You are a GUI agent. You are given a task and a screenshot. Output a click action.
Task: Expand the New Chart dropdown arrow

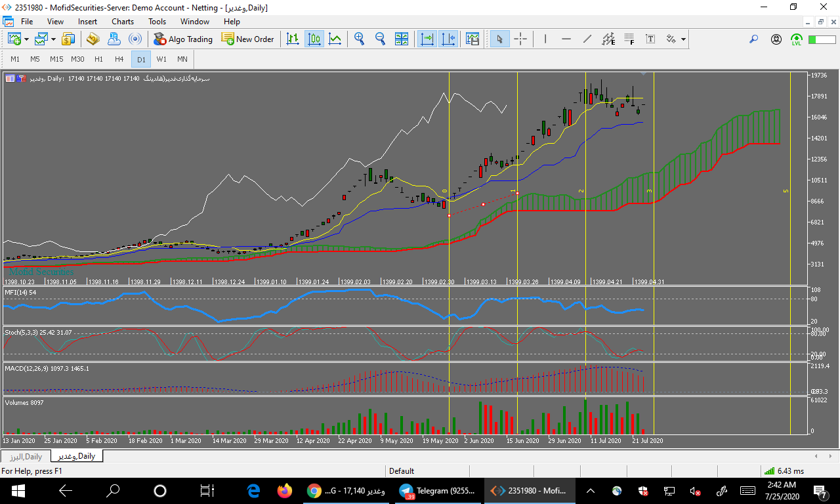pos(26,39)
